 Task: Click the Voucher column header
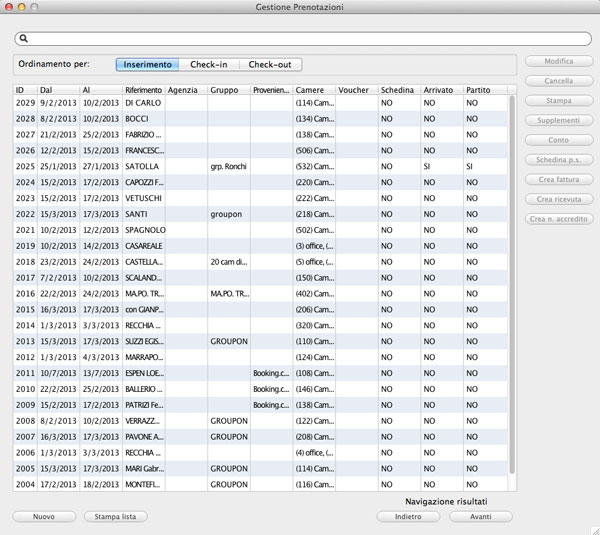357,90
